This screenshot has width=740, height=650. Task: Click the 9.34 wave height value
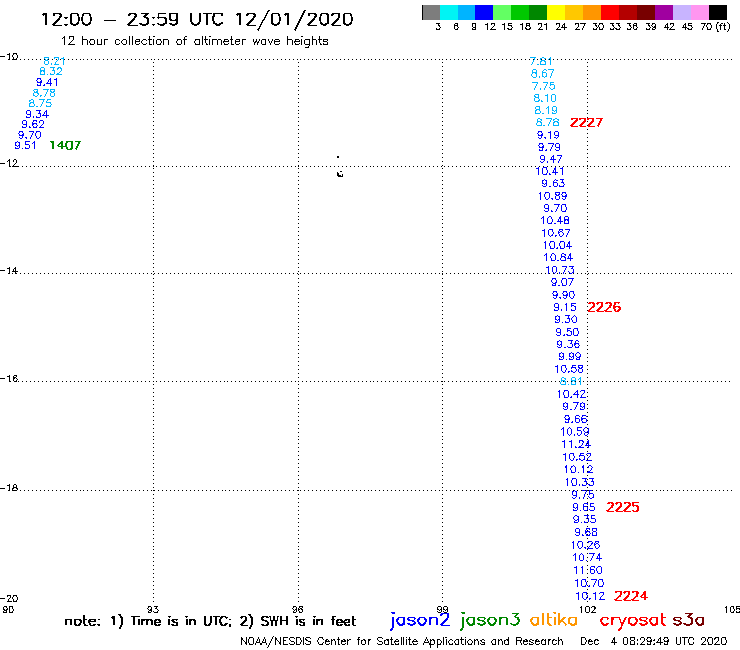[x=37, y=114]
